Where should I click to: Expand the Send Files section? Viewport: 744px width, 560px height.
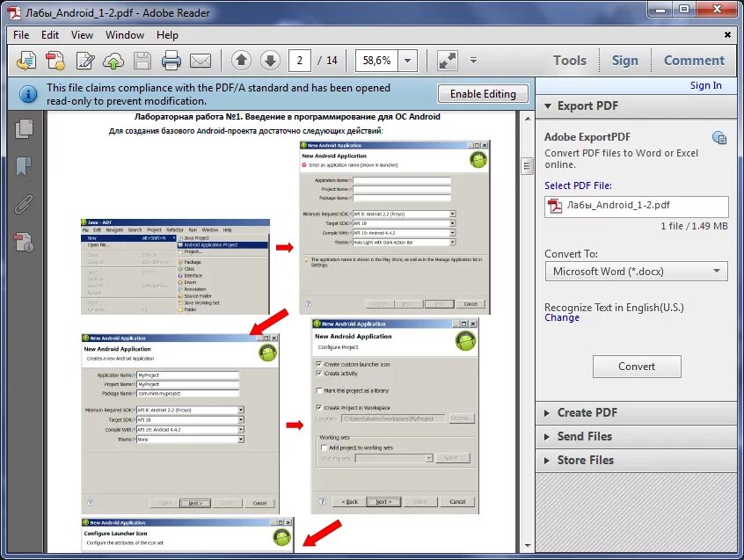pos(636,436)
